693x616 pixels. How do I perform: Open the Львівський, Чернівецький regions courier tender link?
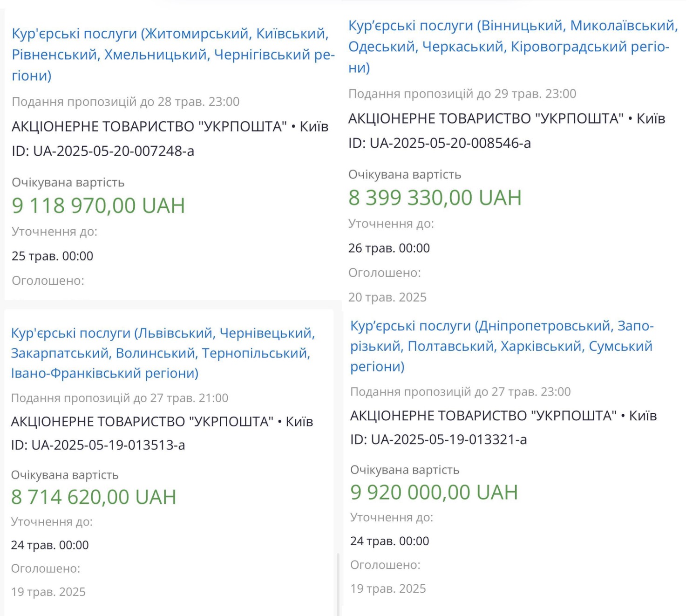point(163,353)
